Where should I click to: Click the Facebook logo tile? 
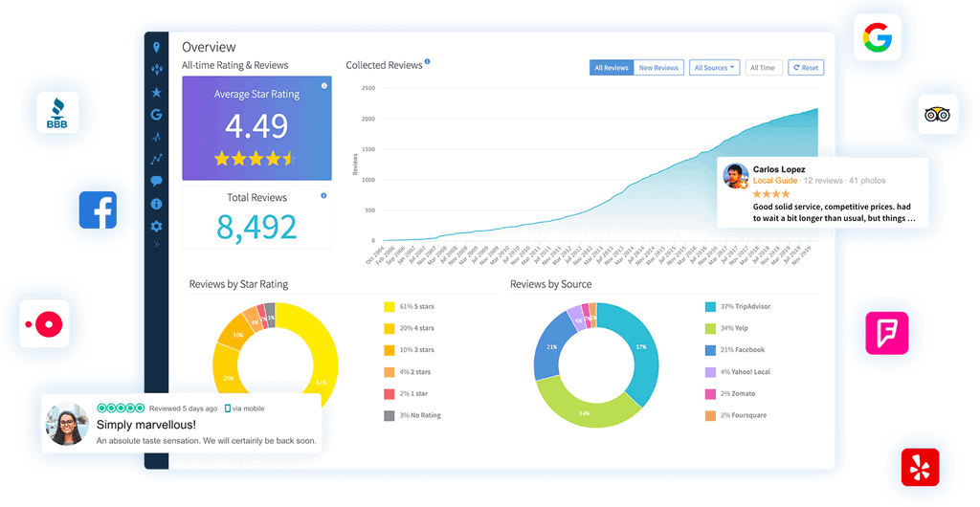(99, 209)
